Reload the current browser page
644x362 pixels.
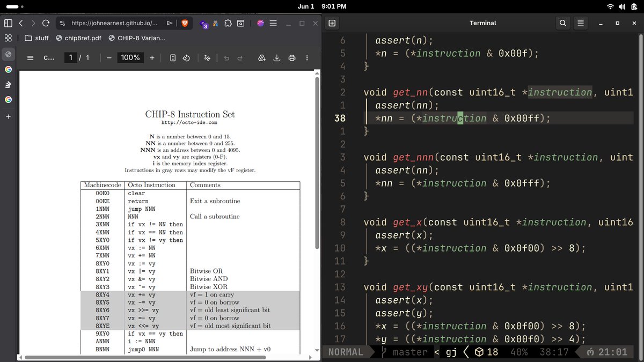(x=46, y=23)
